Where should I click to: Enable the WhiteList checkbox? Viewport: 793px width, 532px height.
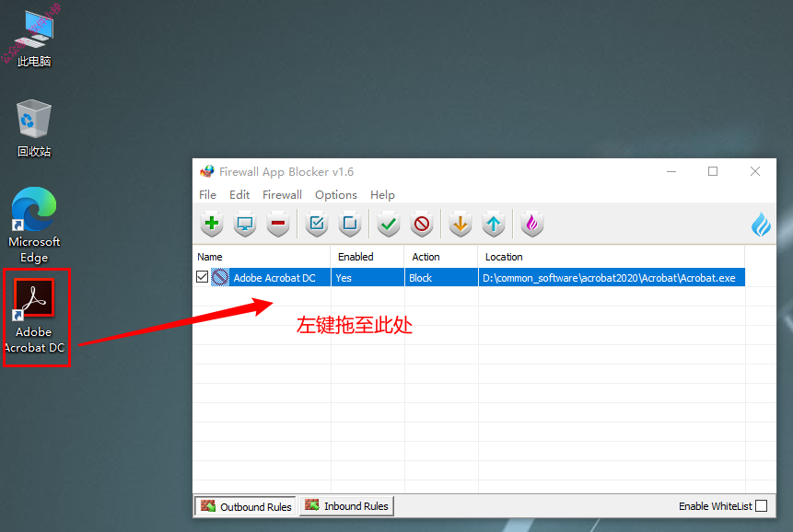click(761, 505)
